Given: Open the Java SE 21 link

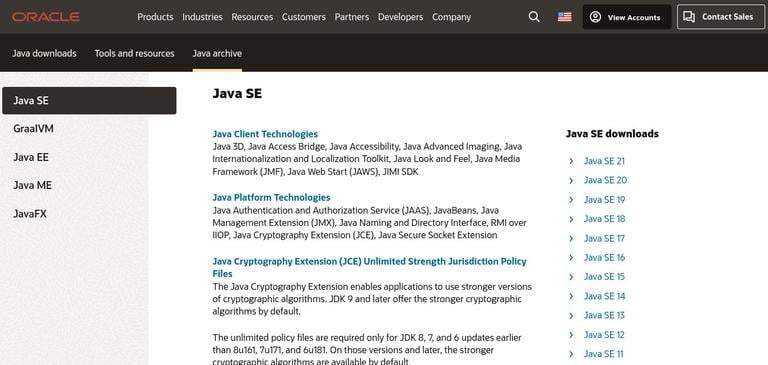Looking at the screenshot, I should point(604,161).
